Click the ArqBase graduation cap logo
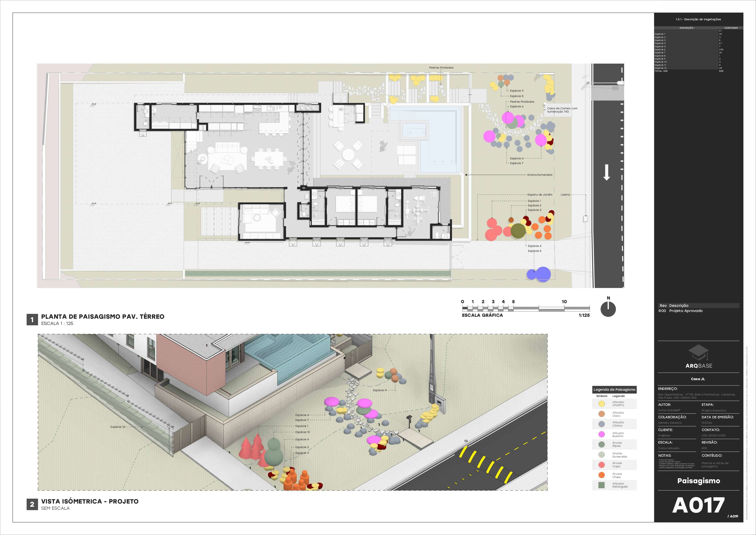Viewport: 756px width, 535px height. click(698, 353)
